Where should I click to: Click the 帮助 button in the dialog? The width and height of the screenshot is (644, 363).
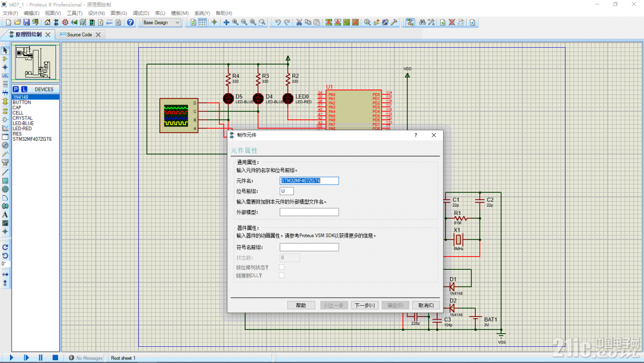tap(301, 305)
